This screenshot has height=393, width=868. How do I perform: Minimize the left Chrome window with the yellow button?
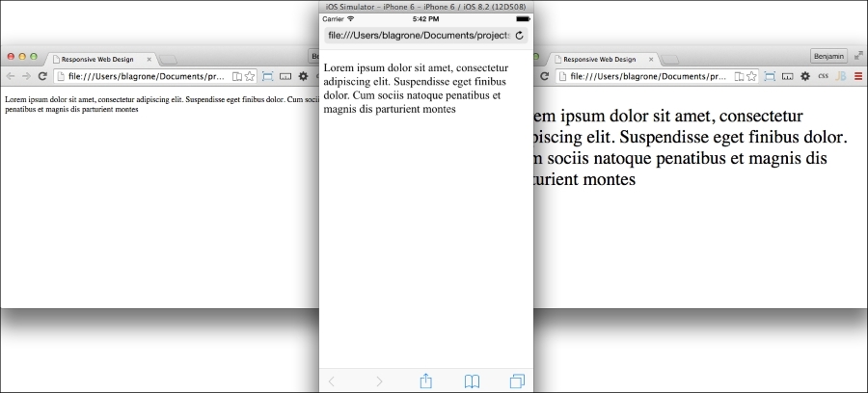coord(22,57)
